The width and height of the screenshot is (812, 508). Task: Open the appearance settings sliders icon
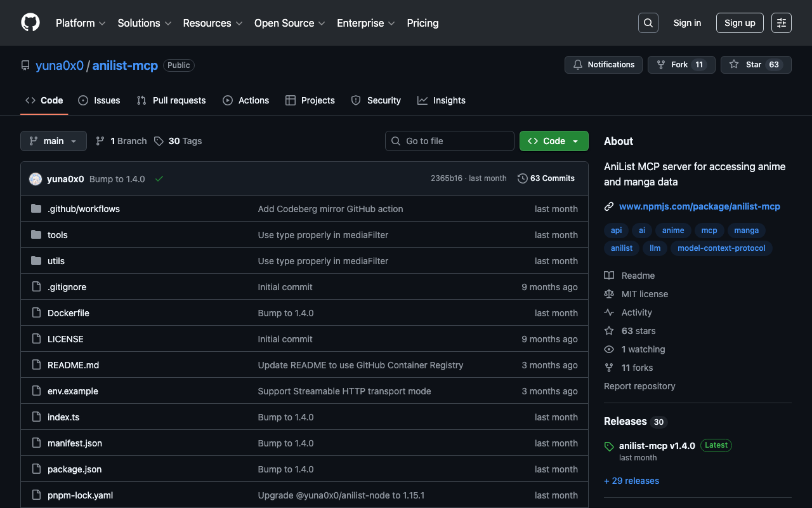click(781, 23)
